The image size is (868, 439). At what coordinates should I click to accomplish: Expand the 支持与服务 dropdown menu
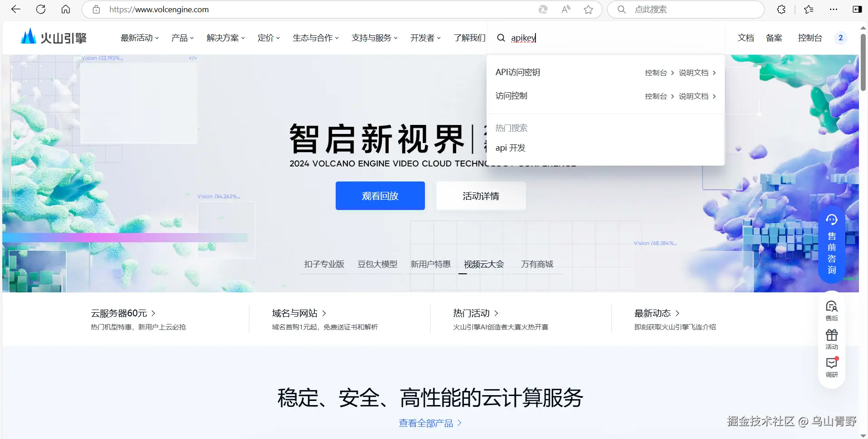374,38
